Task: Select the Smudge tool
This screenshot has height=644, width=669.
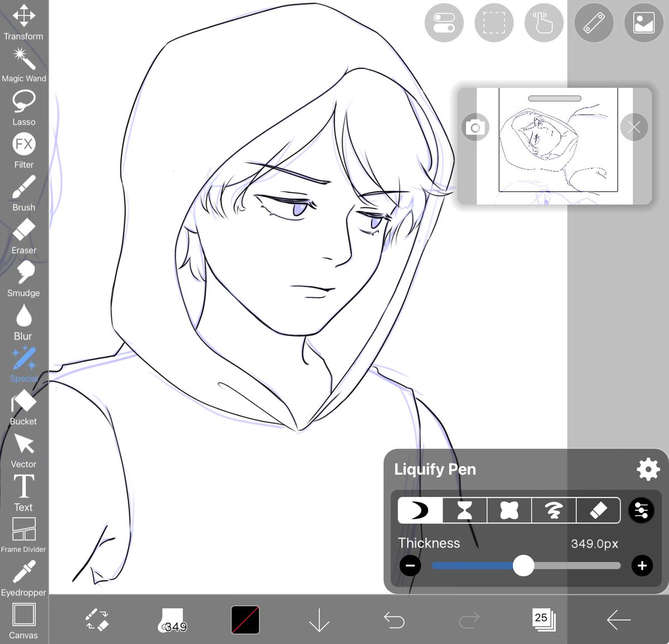Action: [23, 279]
